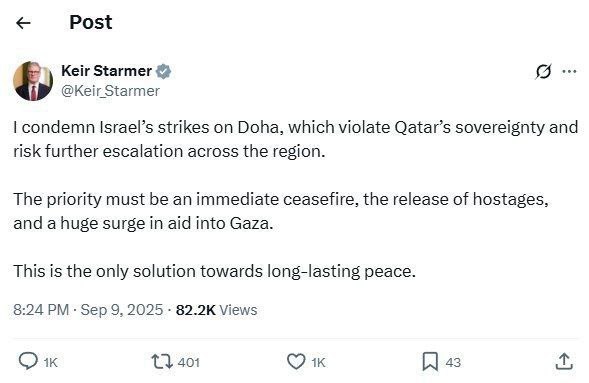Click the Keir Starmer display name

(x=106, y=71)
